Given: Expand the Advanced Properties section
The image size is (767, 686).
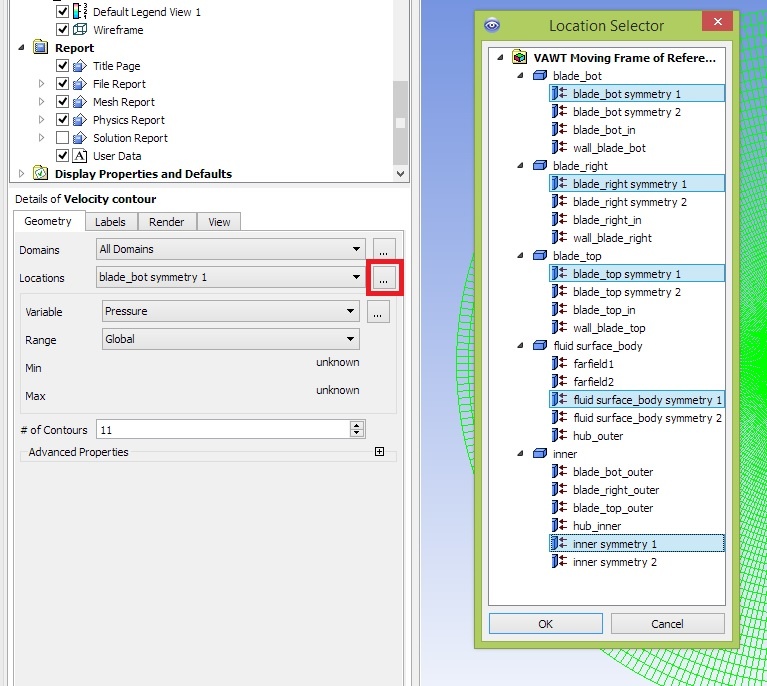Looking at the screenshot, I should pyautogui.click(x=380, y=452).
